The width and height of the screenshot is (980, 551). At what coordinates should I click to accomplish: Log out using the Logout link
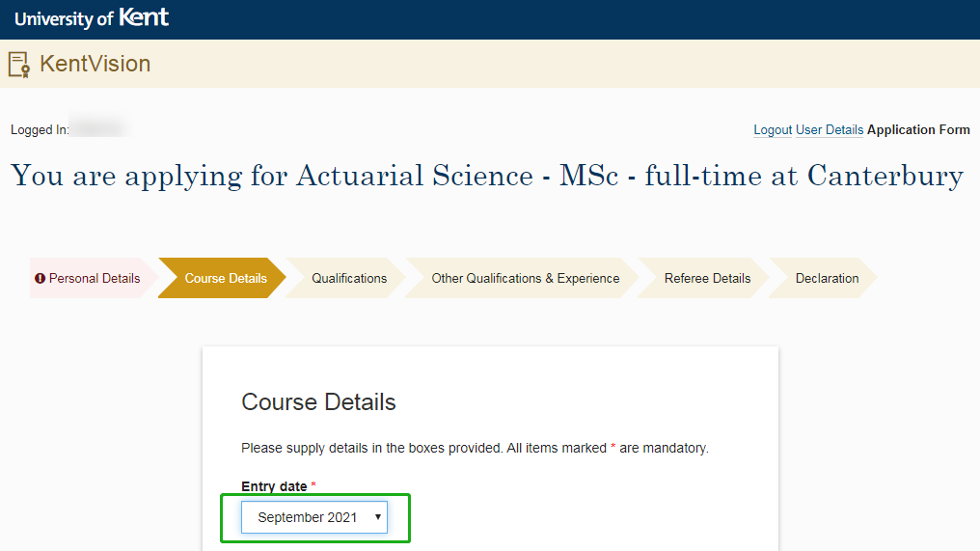click(772, 130)
